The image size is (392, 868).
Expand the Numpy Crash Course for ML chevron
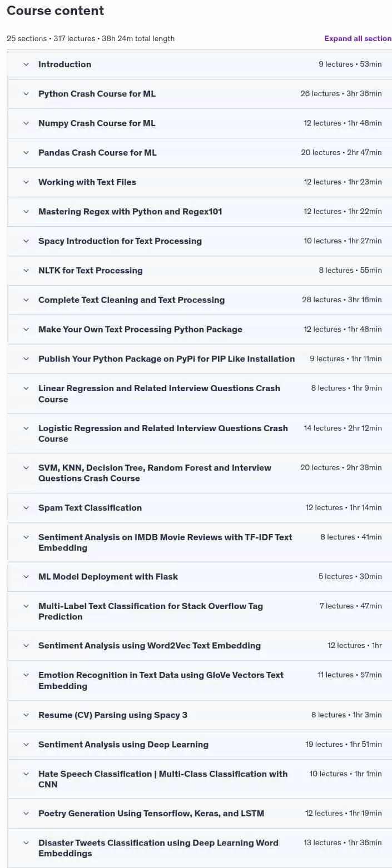26,123
